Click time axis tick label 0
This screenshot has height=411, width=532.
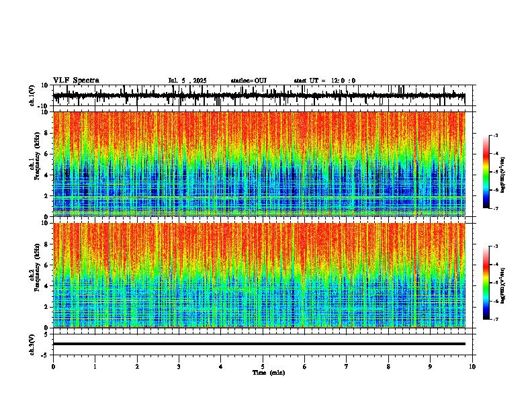(53, 367)
